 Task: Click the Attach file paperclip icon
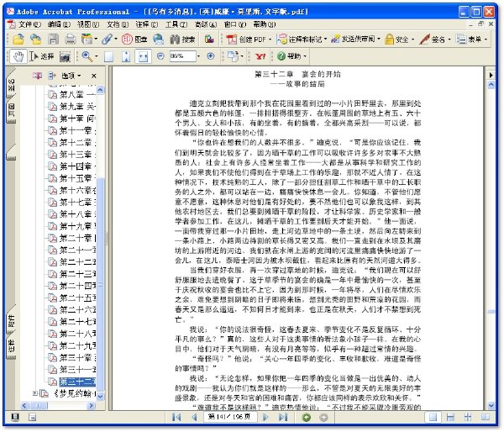pyautogui.click(x=107, y=40)
